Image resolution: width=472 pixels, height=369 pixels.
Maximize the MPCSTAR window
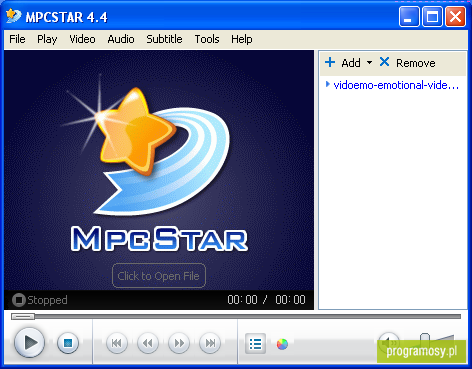(x=432, y=16)
